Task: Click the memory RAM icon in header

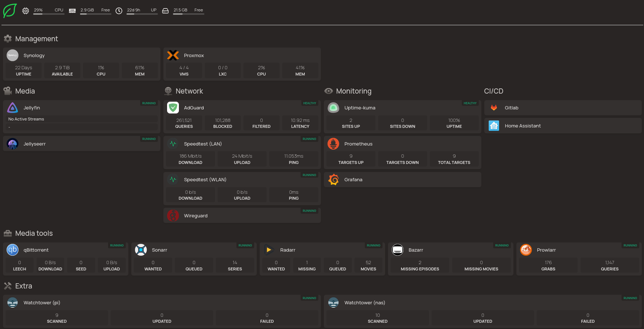Action: pyautogui.click(x=72, y=11)
